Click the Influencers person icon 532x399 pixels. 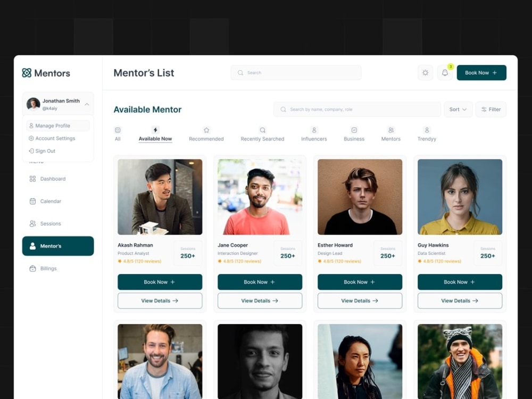click(x=314, y=130)
